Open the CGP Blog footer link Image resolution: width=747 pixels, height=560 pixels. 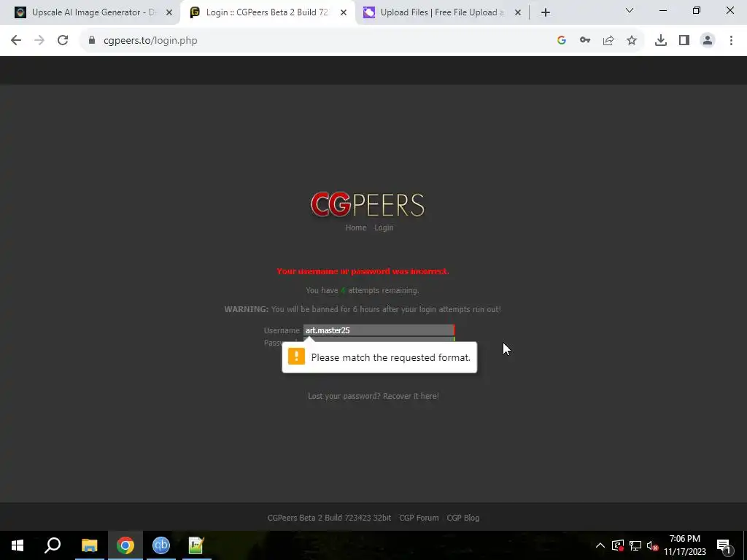coord(463,518)
